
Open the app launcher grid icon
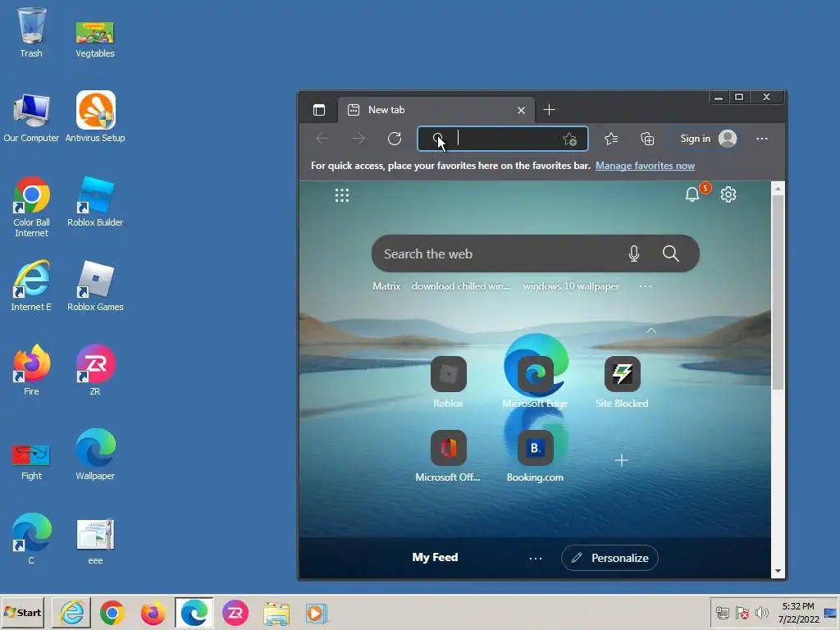pyautogui.click(x=342, y=195)
